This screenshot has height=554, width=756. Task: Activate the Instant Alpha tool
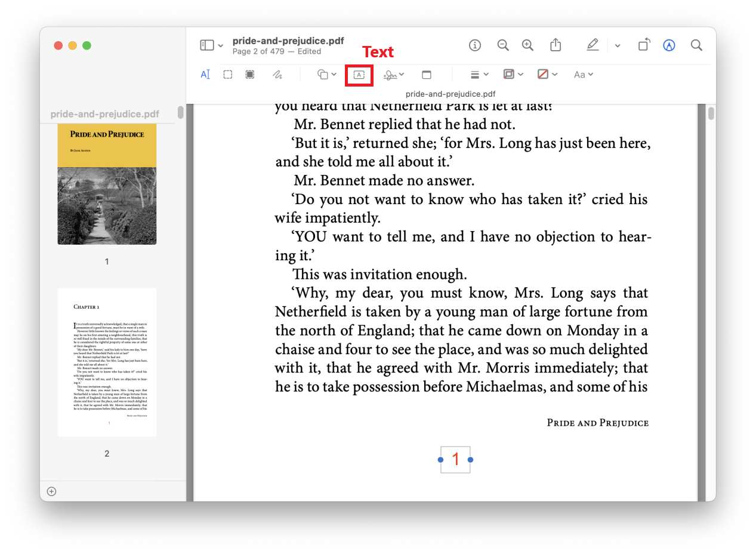pos(250,74)
